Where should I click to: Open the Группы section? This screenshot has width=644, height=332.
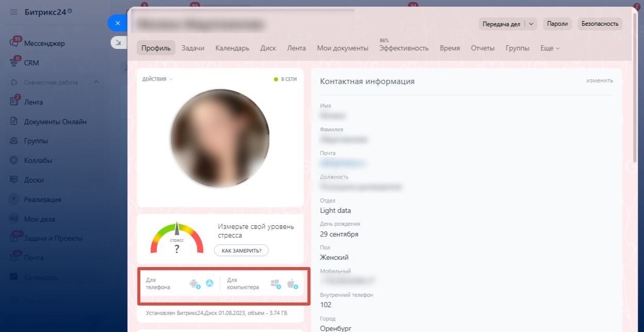32,141
